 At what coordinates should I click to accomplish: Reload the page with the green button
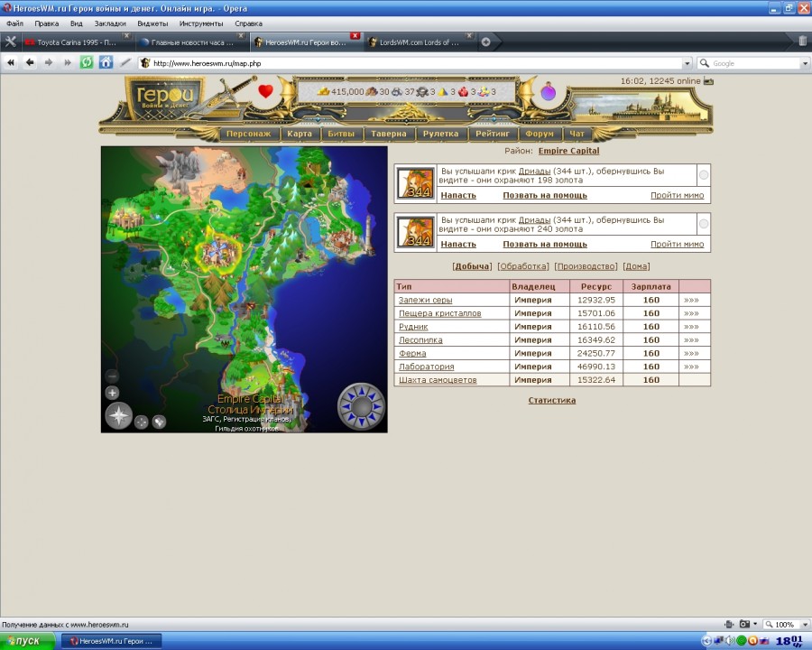pos(87,62)
